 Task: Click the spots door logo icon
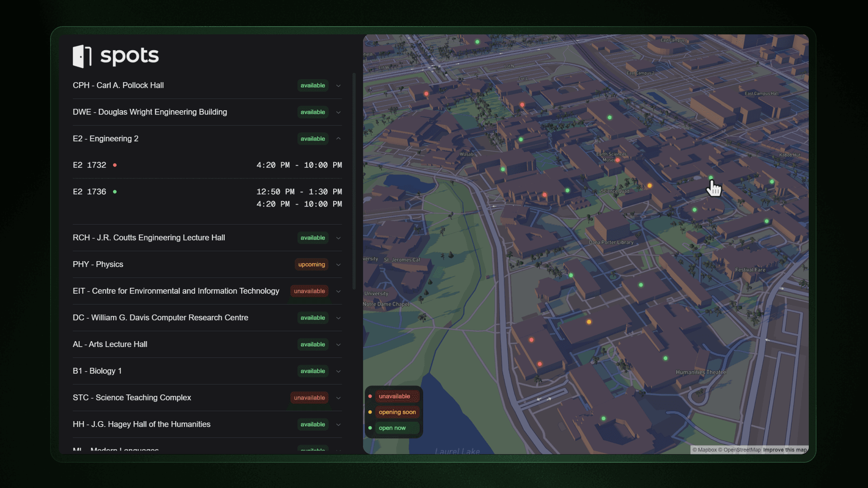pos(82,56)
